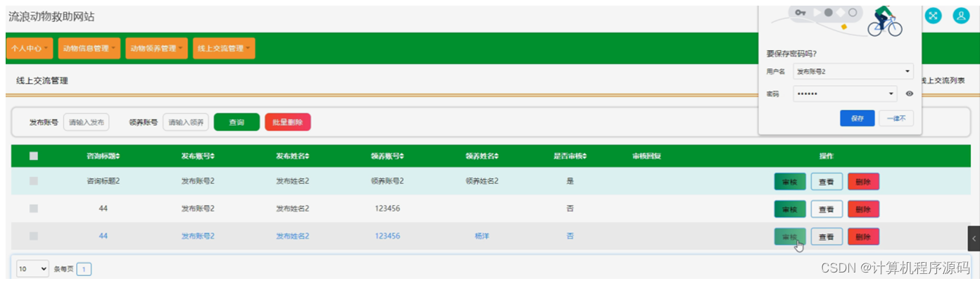The image size is (980, 281).
Task: Click 删除 in the 杨洋 row
Action: (864, 237)
